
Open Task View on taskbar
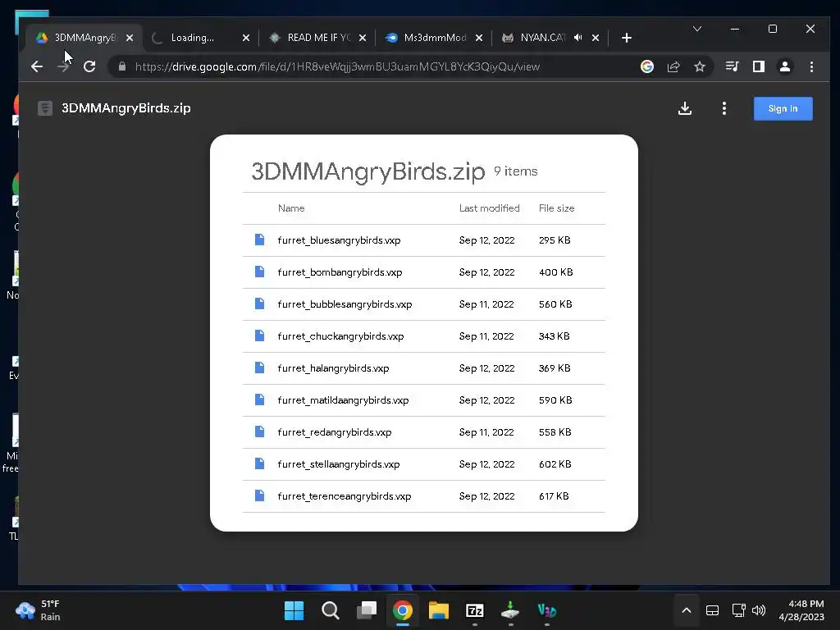pos(367,610)
